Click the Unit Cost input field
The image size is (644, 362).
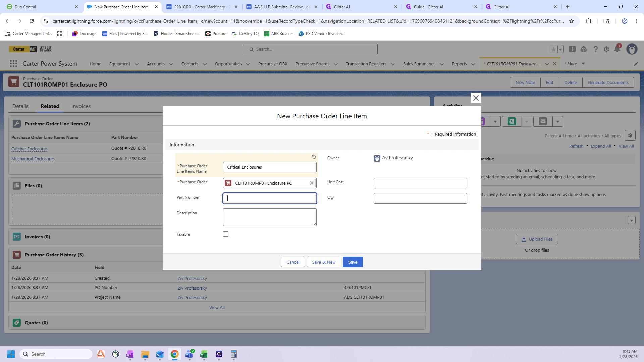(x=420, y=183)
